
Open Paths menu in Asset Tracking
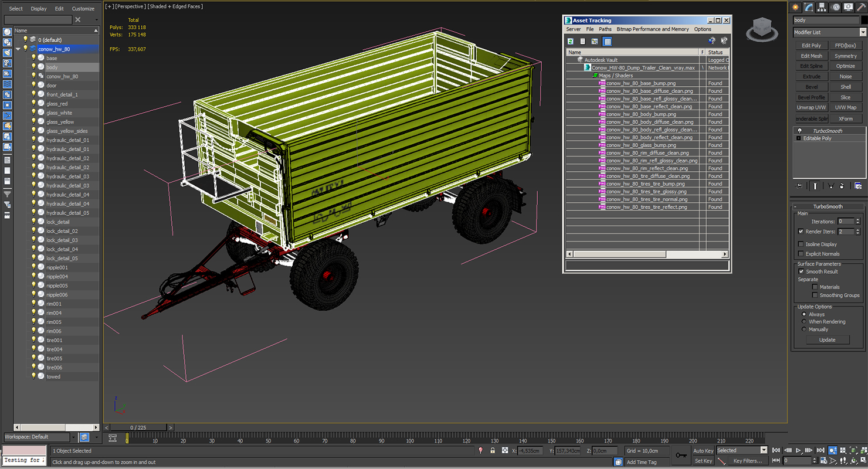tap(605, 29)
